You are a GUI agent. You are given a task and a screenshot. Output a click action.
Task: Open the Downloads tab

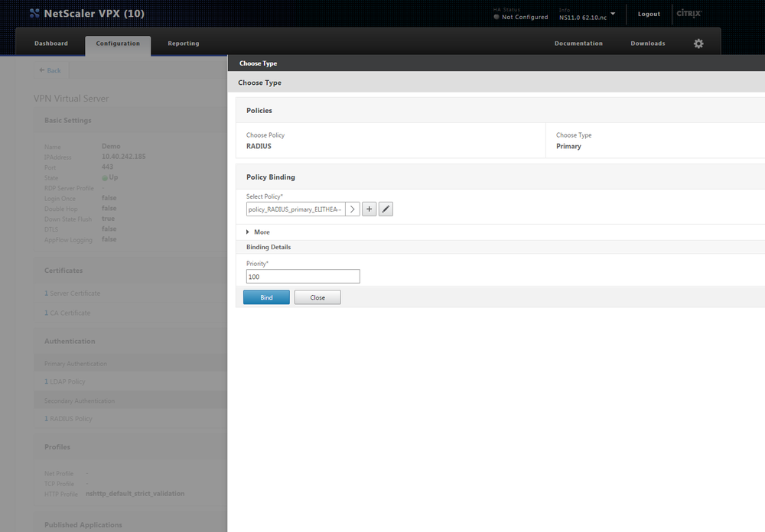tap(647, 44)
